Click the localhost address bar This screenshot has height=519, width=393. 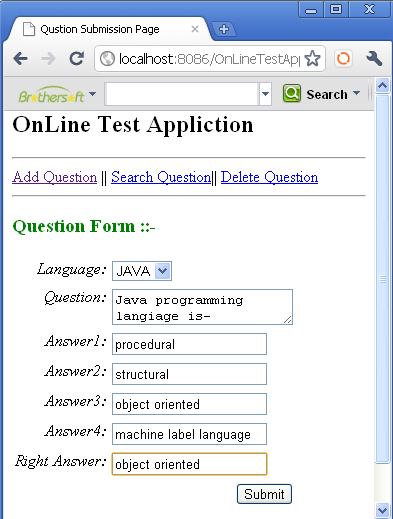point(209,59)
